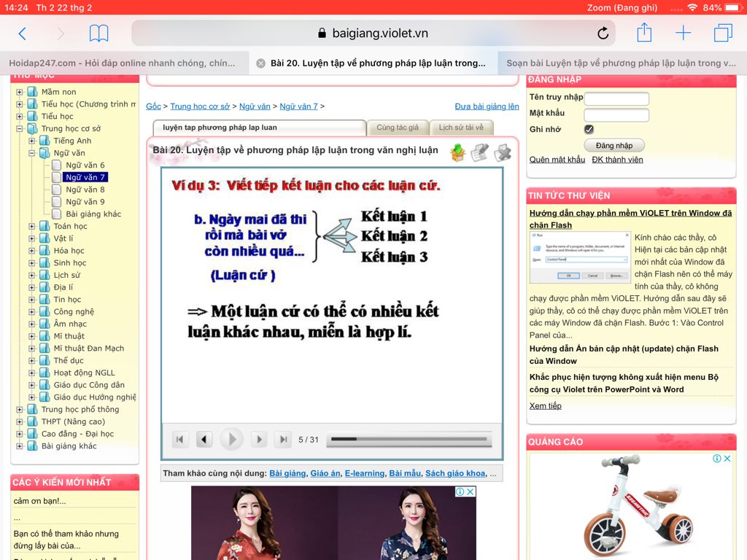747x560 pixels.
Task: Collapse the Ngữ văn tree node
Action: [x=32, y=153]
